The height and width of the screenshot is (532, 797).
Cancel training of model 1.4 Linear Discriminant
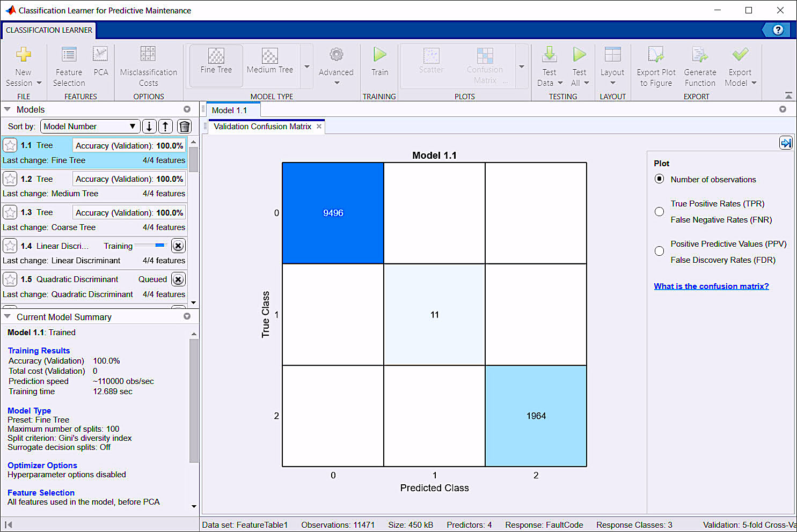[x=178, y=246]
